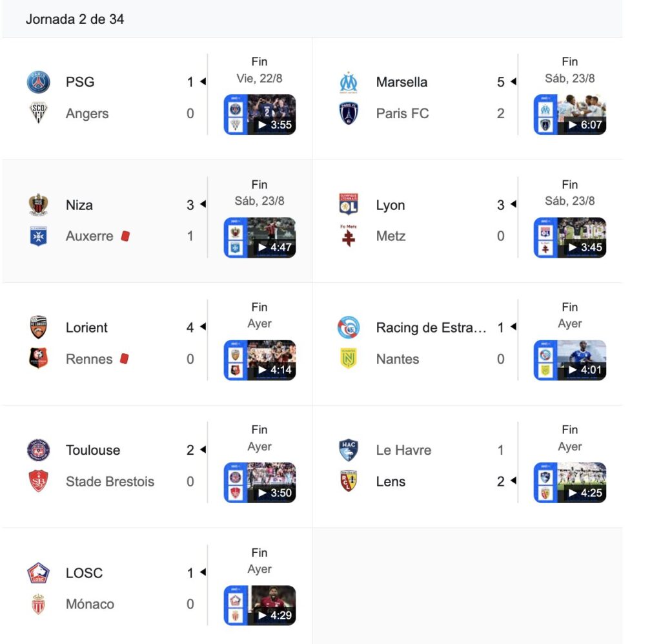Open the Racing de Estrasburgo team link

coord(431,327)
